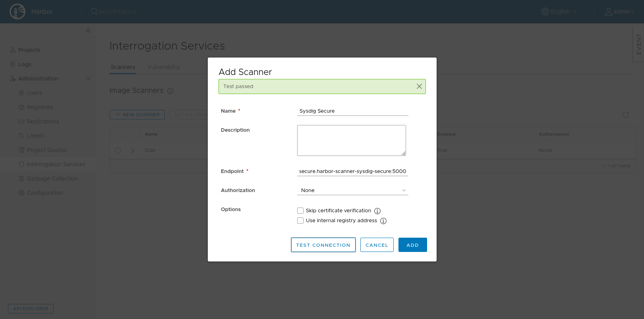This screenshot has width=644, height=319.
Task: Open the Authorization dropdown
Action: point(353,190)
